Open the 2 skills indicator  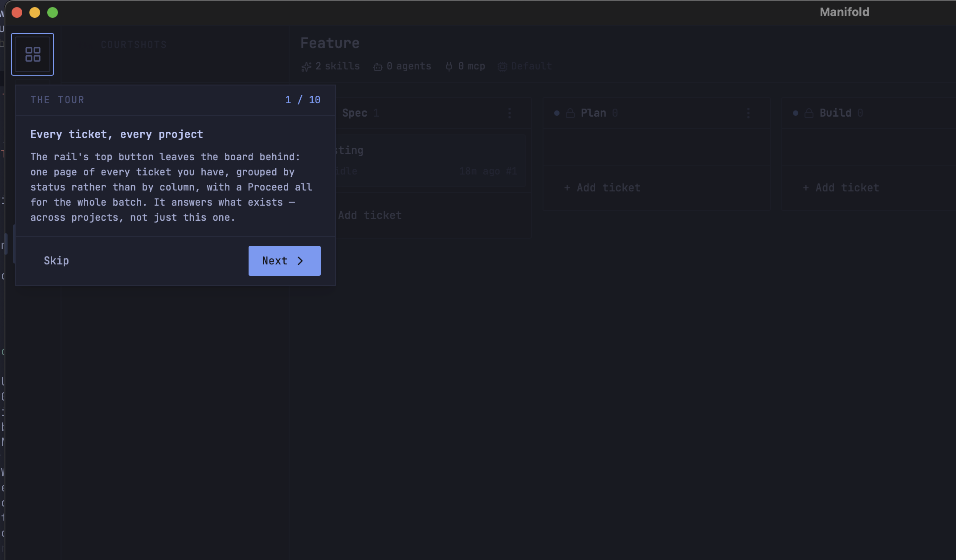(x=331, y=66)
